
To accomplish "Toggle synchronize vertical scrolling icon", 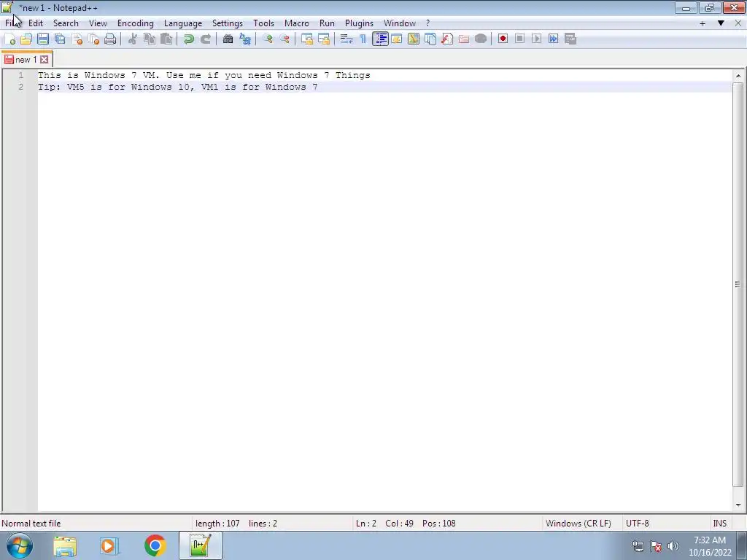I will (307, 39).
